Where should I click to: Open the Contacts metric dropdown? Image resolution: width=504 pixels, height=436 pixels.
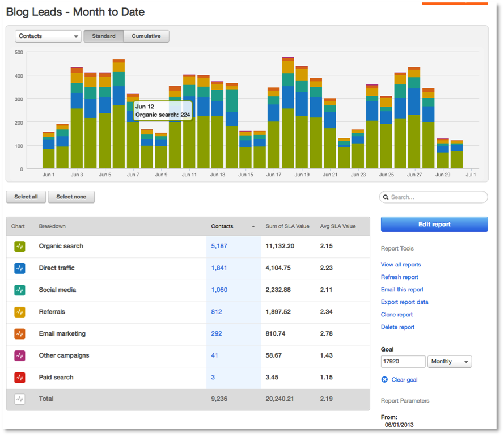pyautogui.click(x=48, y=35)
